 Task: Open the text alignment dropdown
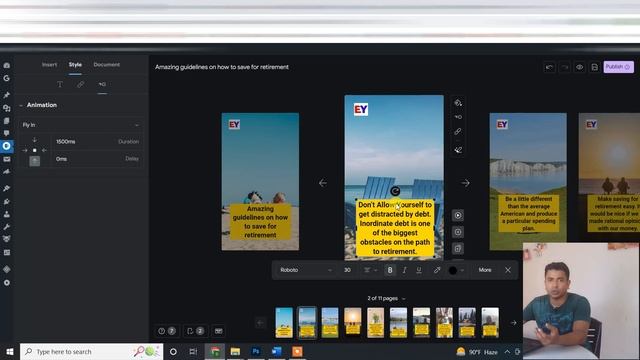pyautogui.click(x=370, y=270)
